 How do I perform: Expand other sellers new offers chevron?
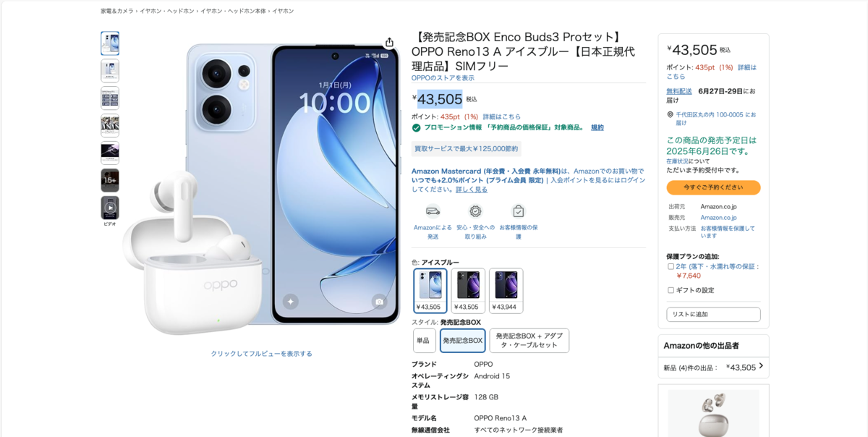(761, 366)
